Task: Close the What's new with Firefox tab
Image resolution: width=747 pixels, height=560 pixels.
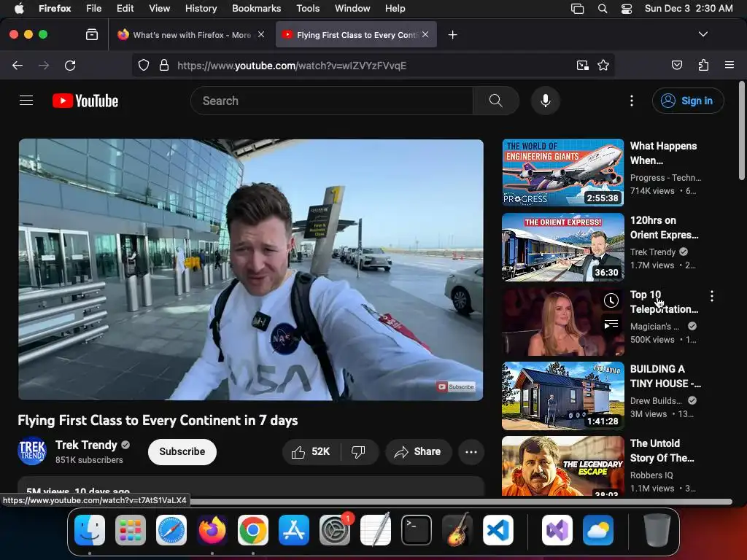Action: [x=261, y=34]
